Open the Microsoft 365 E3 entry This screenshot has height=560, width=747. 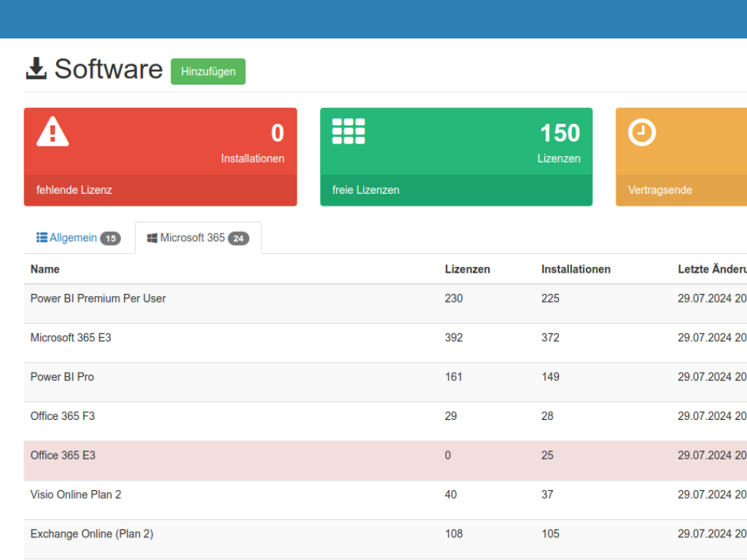(71, 338)
